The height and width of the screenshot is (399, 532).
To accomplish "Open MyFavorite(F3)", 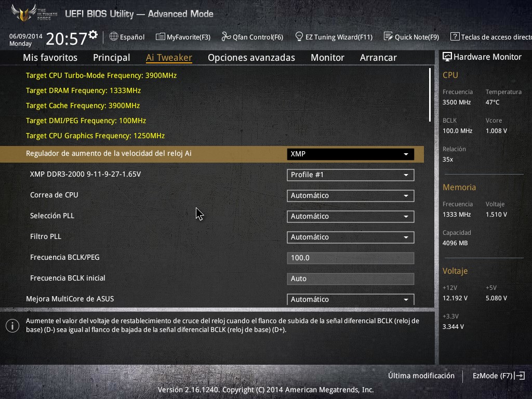I will 183,37.
